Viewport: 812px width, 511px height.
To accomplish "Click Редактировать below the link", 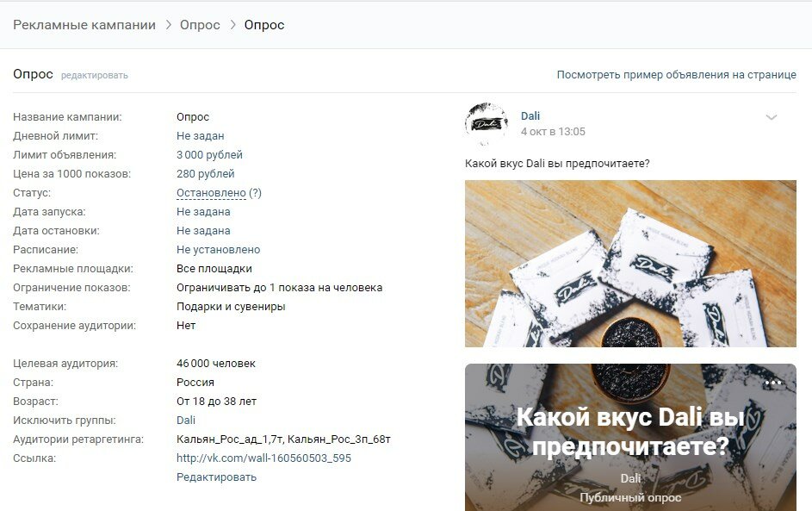I will [x=216, y=477].
